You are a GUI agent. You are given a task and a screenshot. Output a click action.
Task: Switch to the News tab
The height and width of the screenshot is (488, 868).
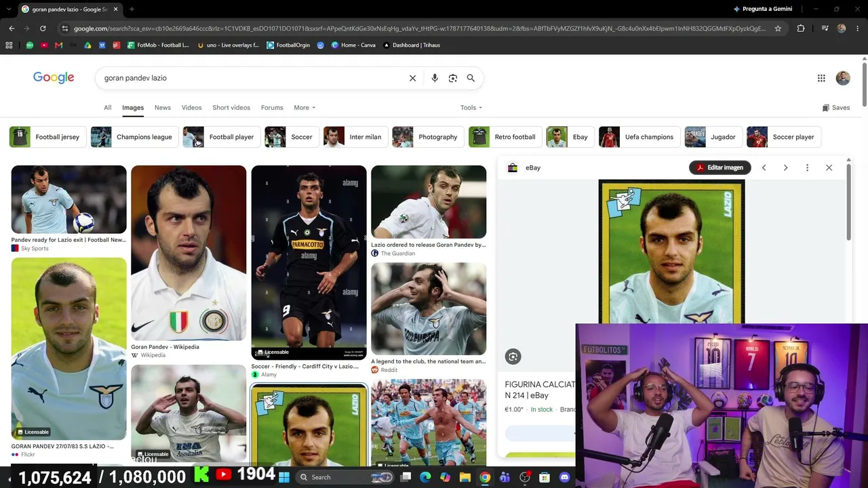click(x=163, y=108)
